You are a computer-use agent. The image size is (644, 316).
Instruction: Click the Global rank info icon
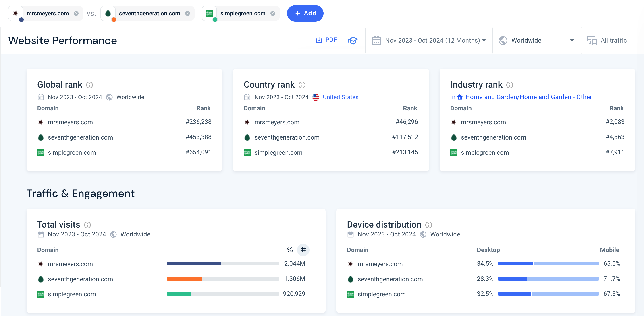(89, 85)
